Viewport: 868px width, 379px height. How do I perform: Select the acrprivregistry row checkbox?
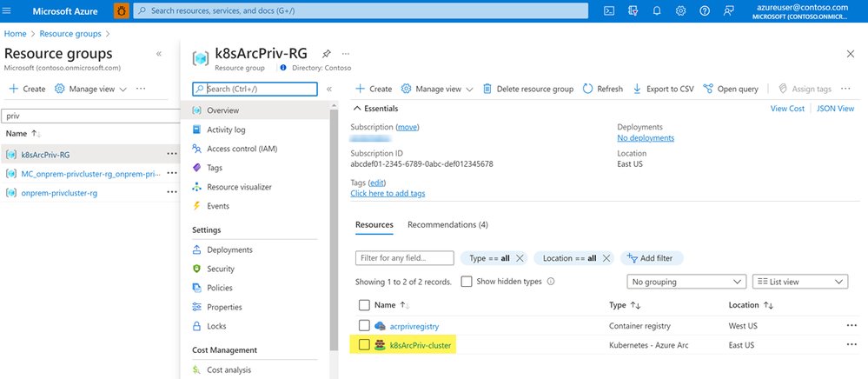pos(364,326)
